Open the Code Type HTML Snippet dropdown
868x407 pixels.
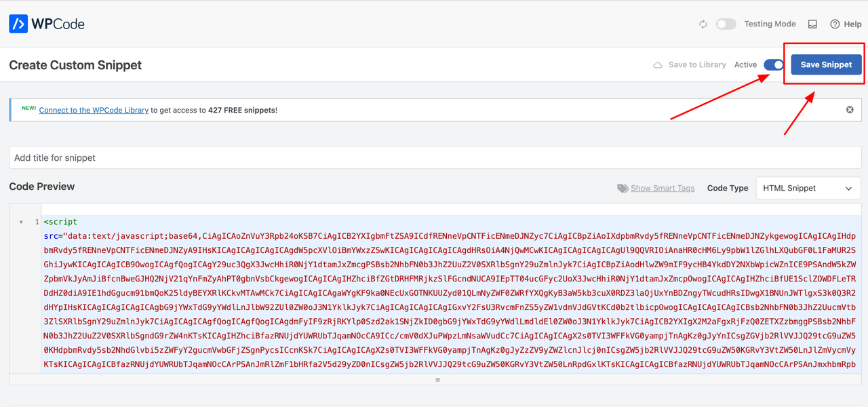pos(808,189)
